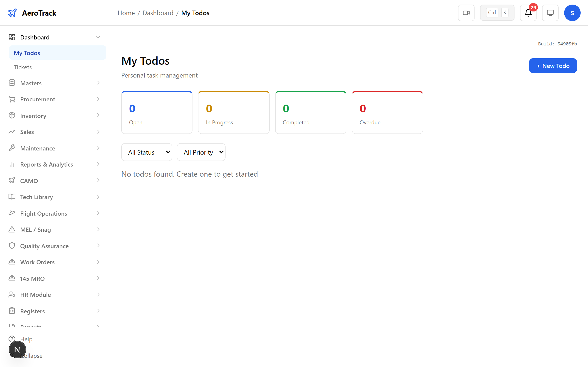The width and height of the screenshot is (588, 367).
Task: Open the notifications bell with 29 alerts
Action: click(528, 13)
